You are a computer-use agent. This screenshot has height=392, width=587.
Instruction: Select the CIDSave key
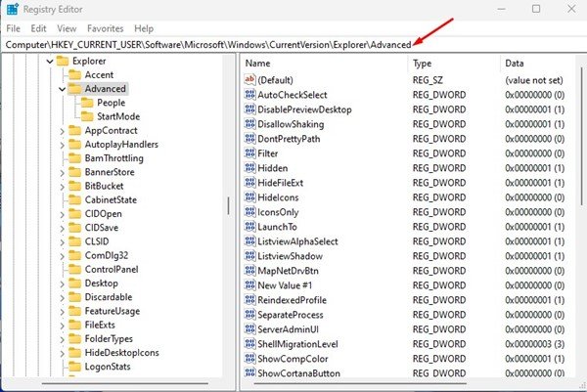[101, 228]
